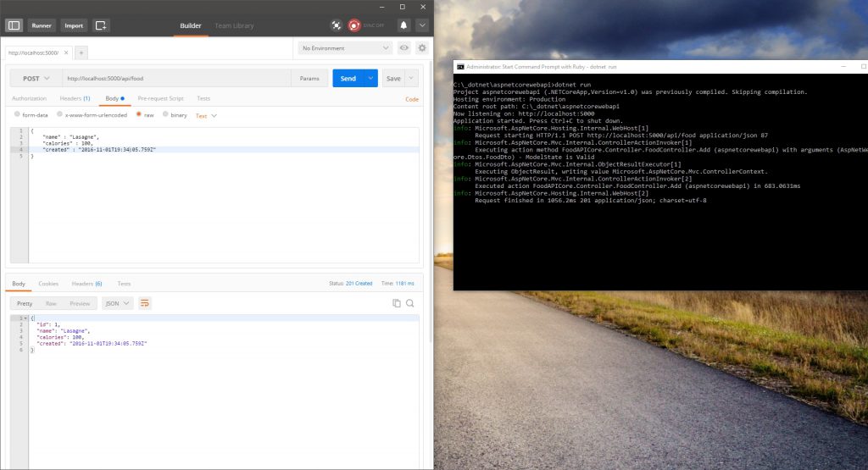The width and height of the screenshot is (868, 470).
Task: Open new window icon in Postman header
Action: click(x=101, y=25)
